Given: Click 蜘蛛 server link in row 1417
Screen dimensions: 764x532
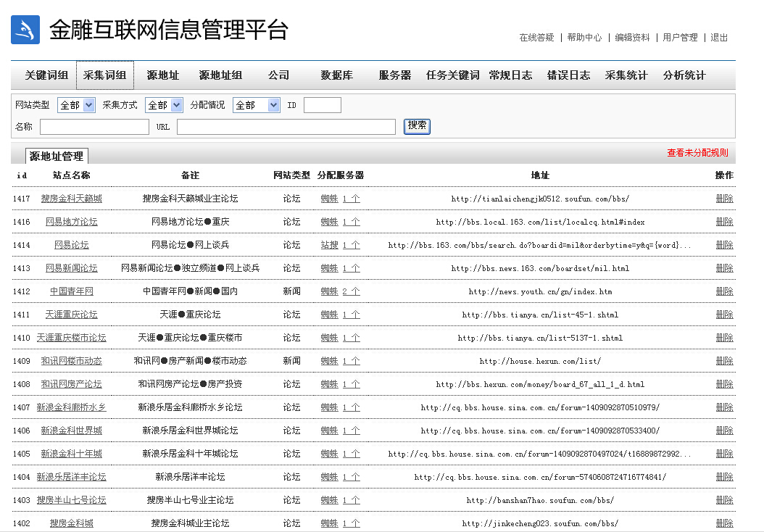Looking at the screenshot, I should tap(329, 199).
